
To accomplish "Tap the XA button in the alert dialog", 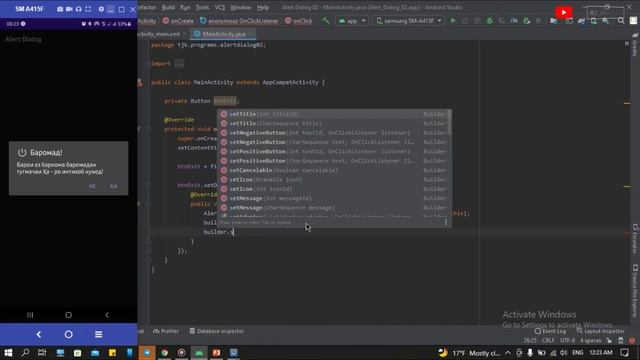I will click(x=113, y=186).
